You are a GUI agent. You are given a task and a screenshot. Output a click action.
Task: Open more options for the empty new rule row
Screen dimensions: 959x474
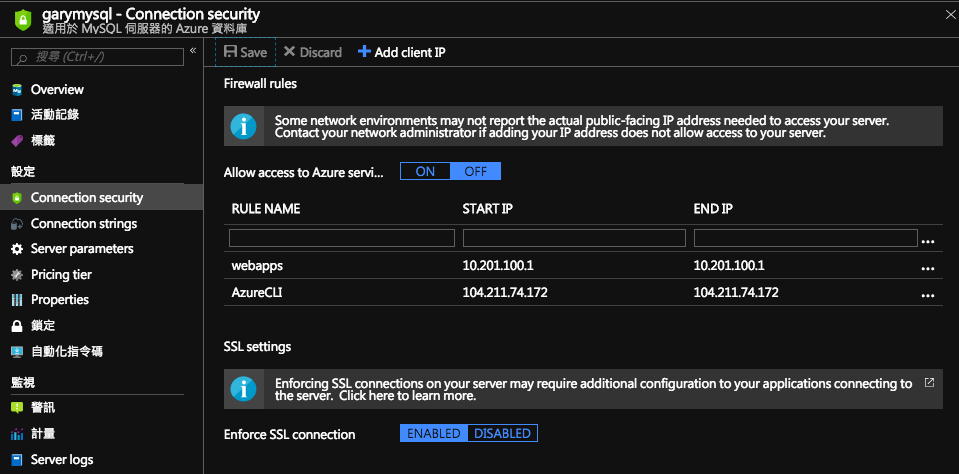coord(928,242)
